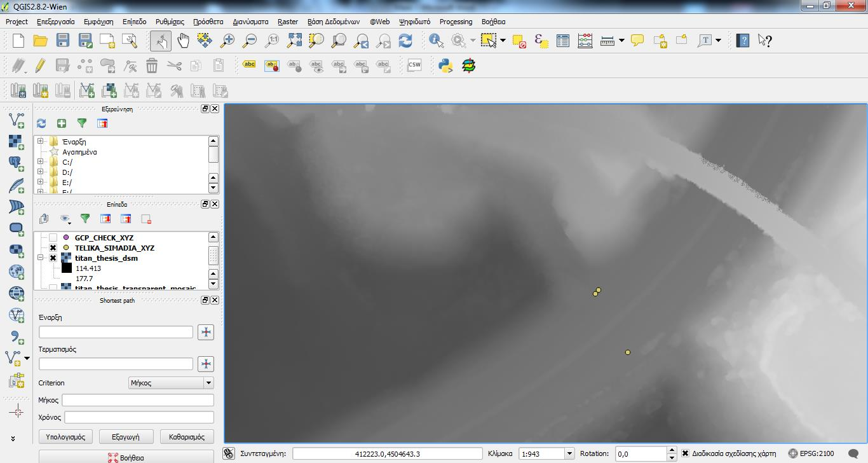
Task: Click the Rotation value field
Action: coord(641,453)
